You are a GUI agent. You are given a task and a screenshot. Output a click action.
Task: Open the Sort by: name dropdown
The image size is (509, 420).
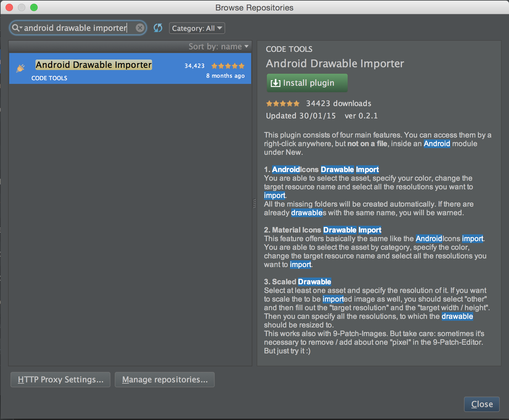[x=218, y=47]
